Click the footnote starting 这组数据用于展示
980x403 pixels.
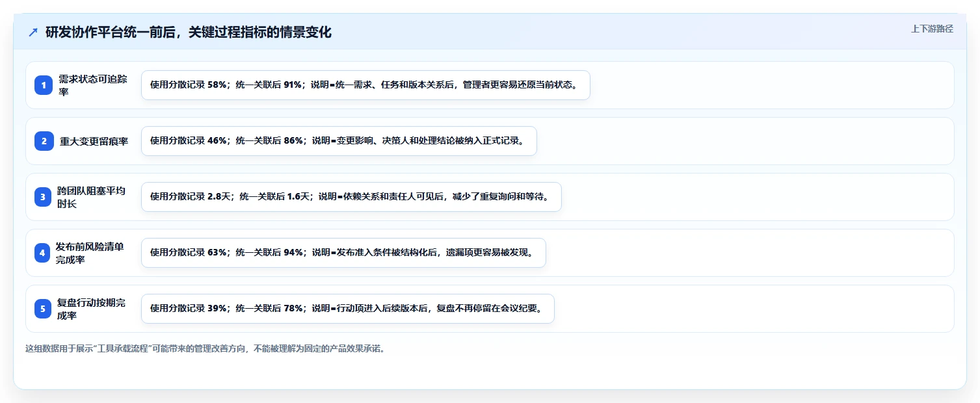(x=207, y=348)
